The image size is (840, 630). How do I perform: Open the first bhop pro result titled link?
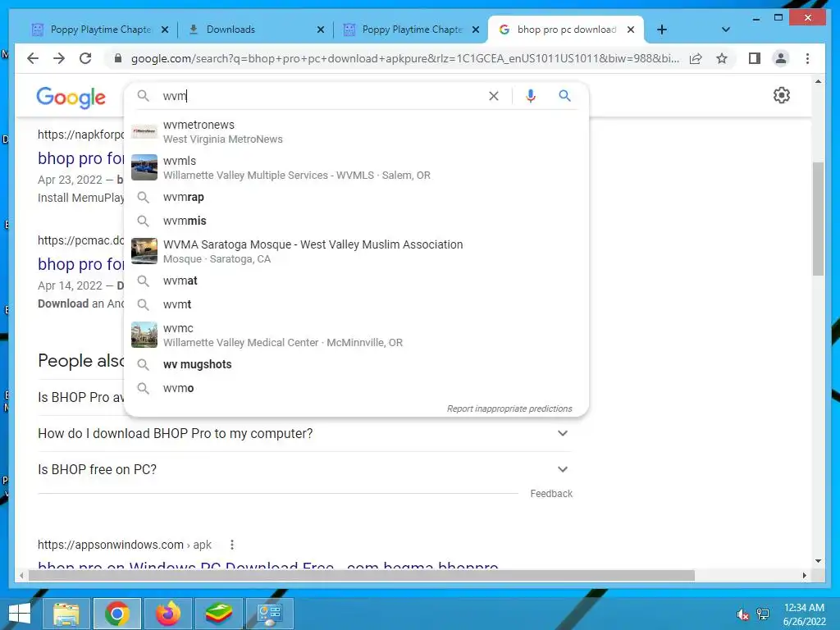pyautogui.click(x=81, y=158)
